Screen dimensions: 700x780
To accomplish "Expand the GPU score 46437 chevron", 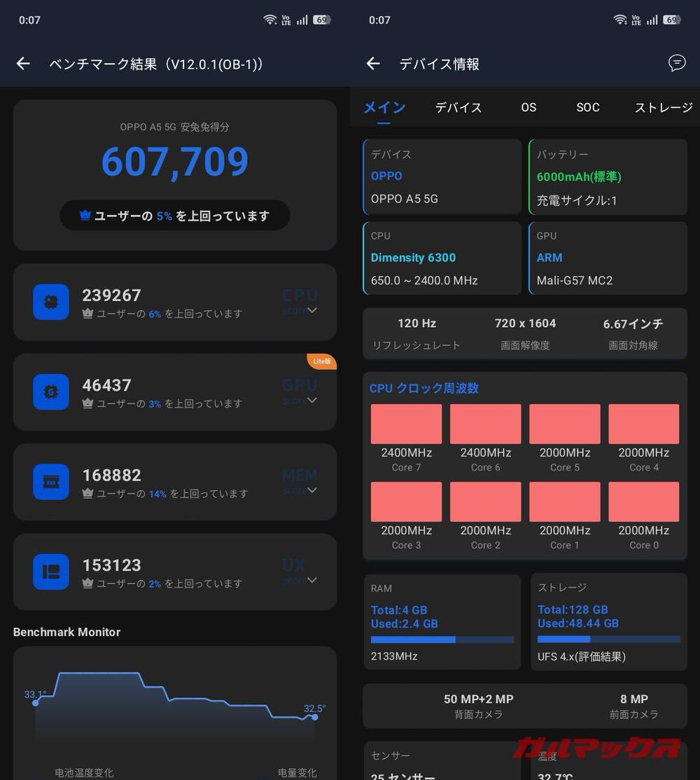I will click(x=311, y=401).
